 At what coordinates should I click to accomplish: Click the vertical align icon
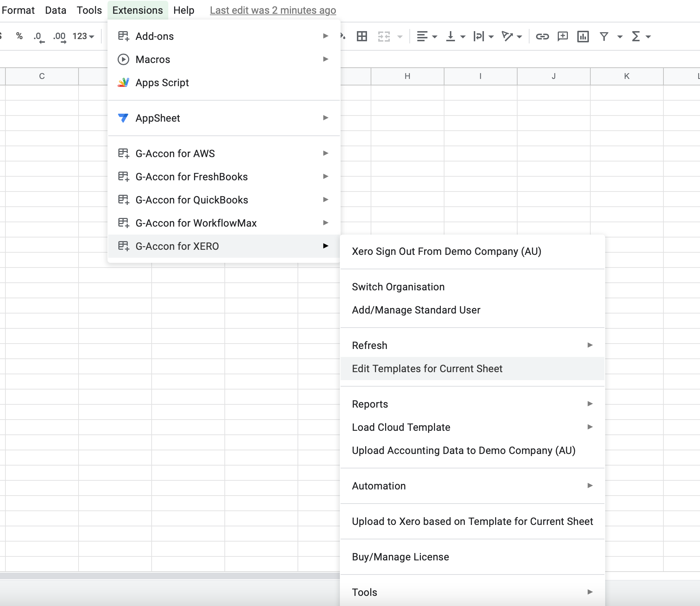click(451, 36)
